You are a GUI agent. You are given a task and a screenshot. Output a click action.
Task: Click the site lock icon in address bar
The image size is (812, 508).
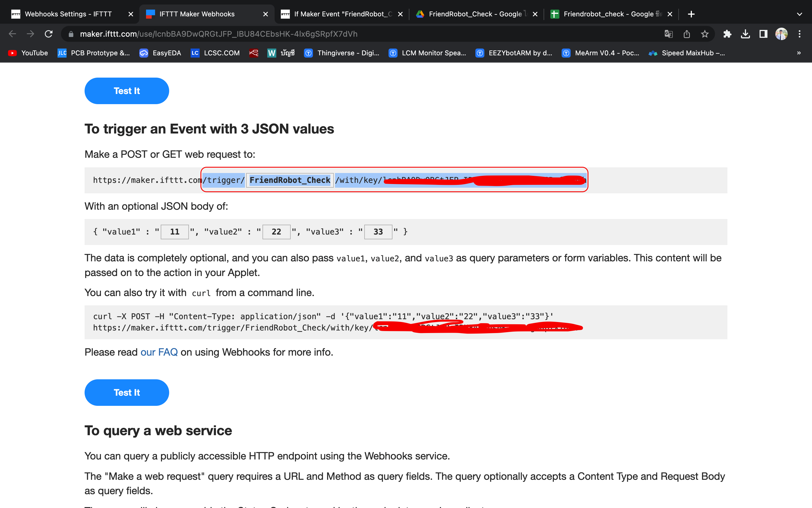pyautogui.click(x=71, y=34)
